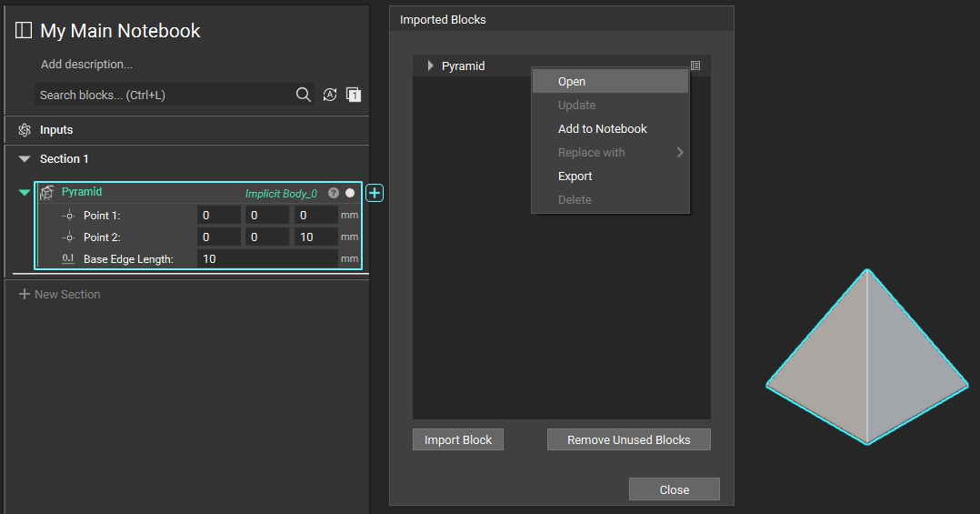Click the Inputs header label
This screenshot has height=514, width=980.
tap(56, 130)
